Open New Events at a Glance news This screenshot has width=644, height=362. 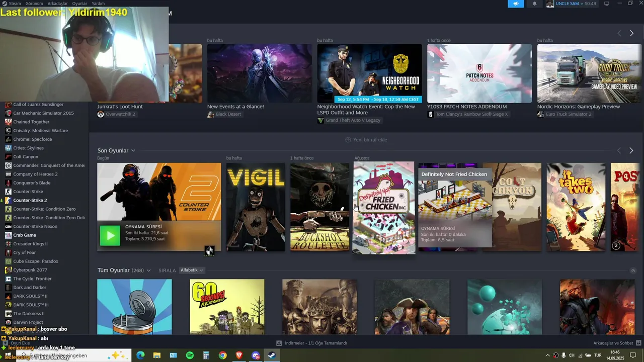pos(260,73)
